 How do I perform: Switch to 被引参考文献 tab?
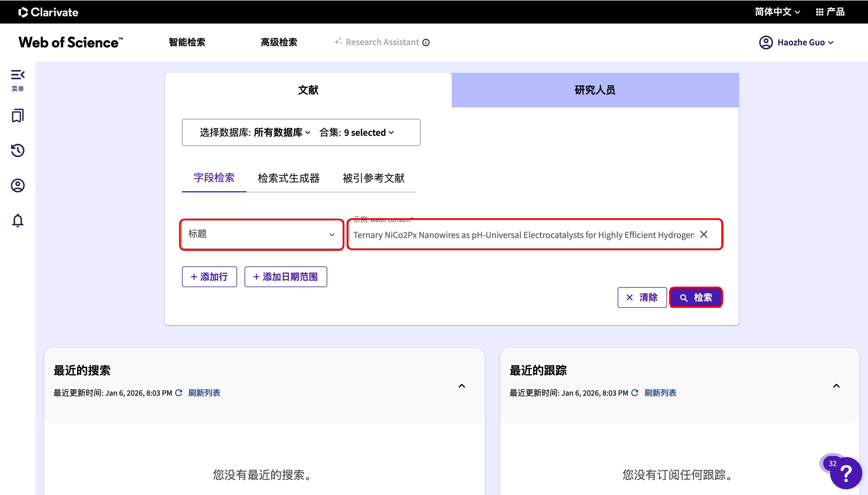click(373, 178)
